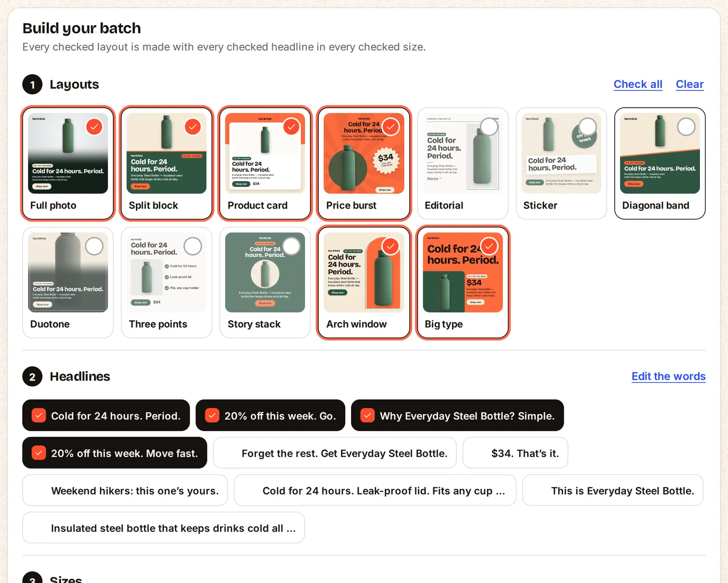Uncheck the Arch window layout circle
The width and height of the screenshot is (728, 583).
391,247
